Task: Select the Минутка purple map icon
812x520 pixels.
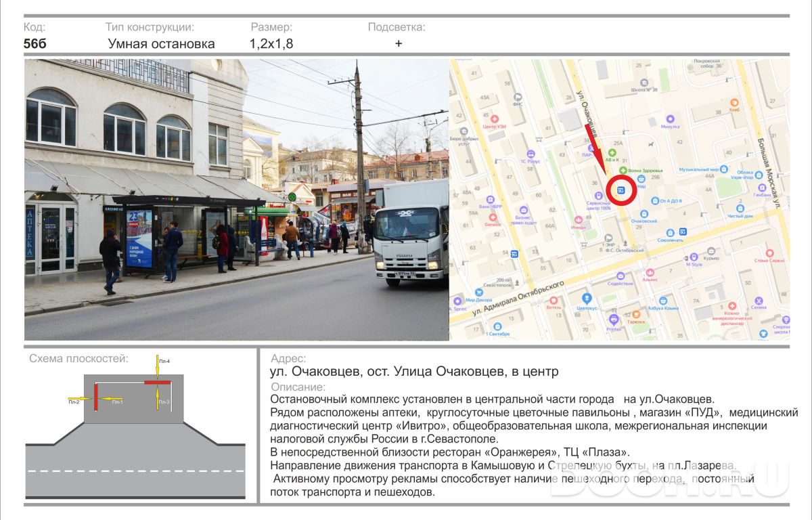Action: tap(669, 118)
